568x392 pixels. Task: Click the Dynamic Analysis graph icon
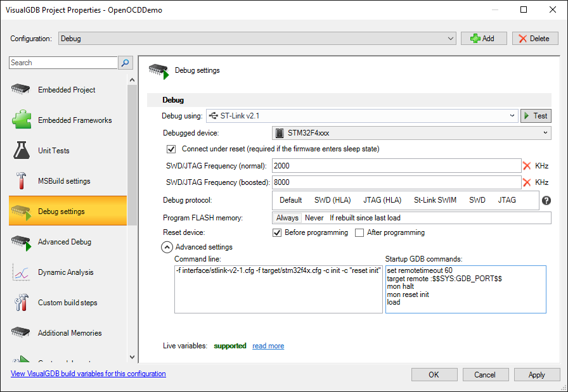coord(21,272)
